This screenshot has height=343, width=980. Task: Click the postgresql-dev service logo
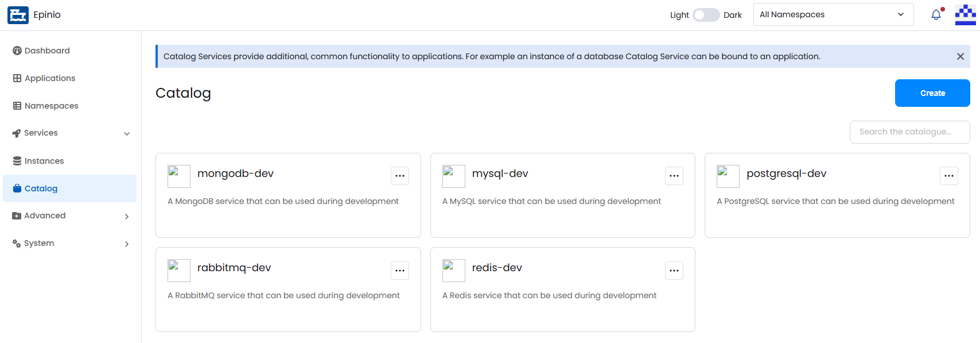click(728, 176)
